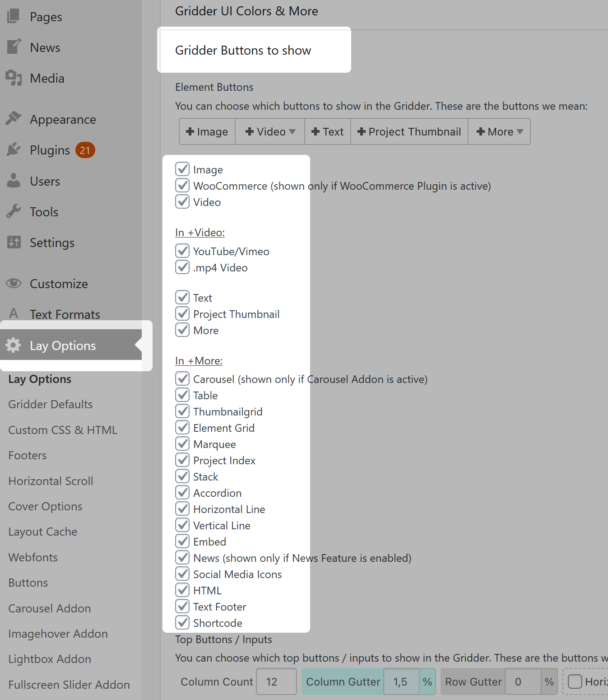Disable the Marquee checkbox
This screenshot has width=608, height=700.
pos(182,444)
